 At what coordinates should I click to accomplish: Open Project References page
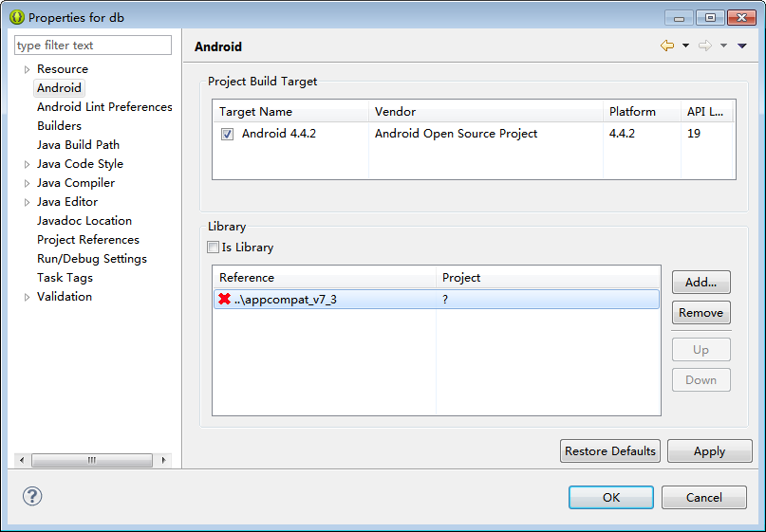point(88,240)
